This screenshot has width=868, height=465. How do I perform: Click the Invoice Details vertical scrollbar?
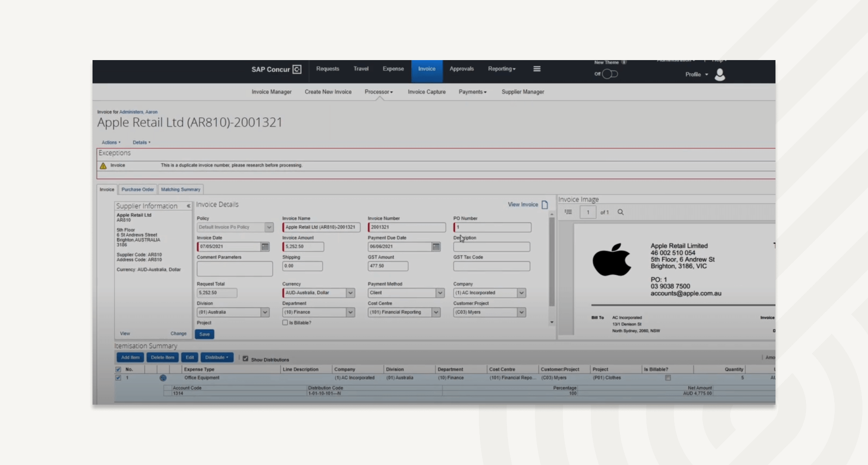click(552, 261)
